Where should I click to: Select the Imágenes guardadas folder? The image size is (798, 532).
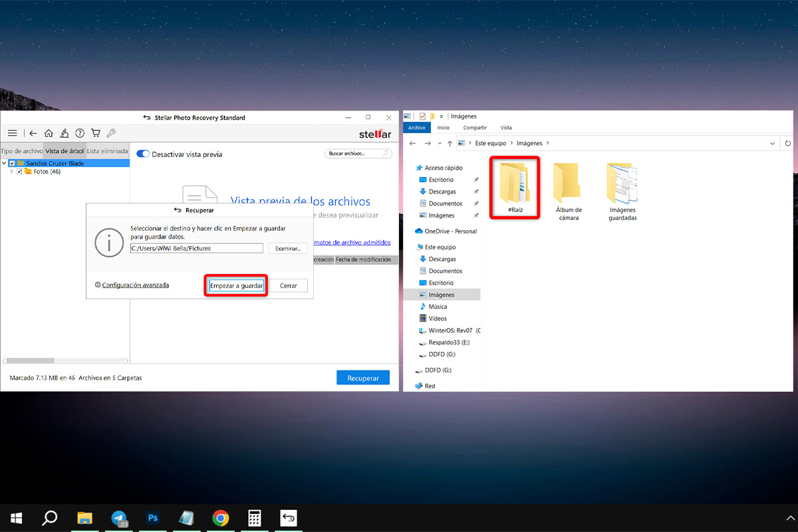(622, 192)
